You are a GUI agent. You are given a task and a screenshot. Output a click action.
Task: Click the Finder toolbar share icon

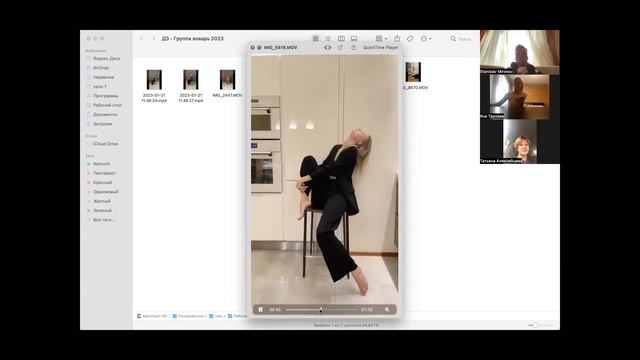tap(397, 38)
